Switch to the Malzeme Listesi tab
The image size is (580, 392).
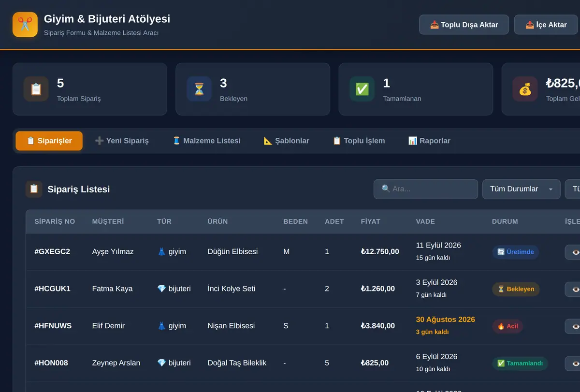(x=206, y=141)
